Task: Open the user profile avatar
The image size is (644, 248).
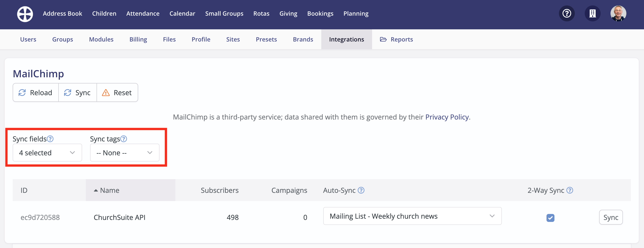Action: pos(618,13)
